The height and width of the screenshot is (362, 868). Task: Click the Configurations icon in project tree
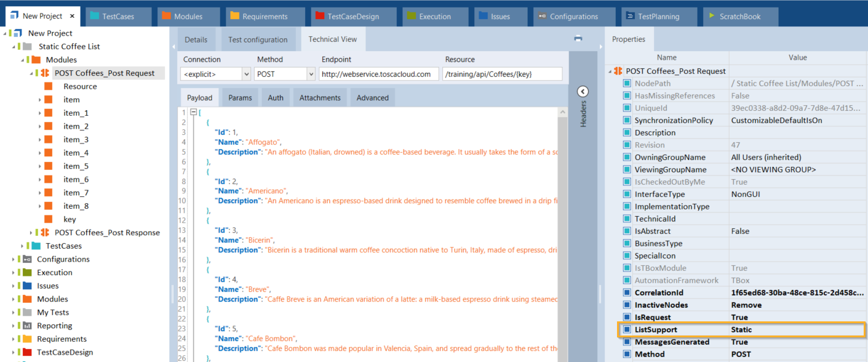pyautogui.click(x=27, y=259)
